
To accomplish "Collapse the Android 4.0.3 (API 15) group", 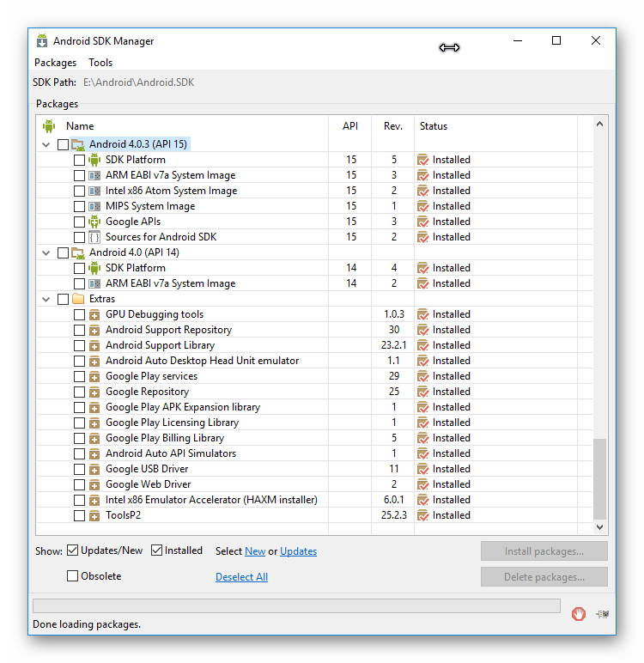I will click(x=46, y=144).
